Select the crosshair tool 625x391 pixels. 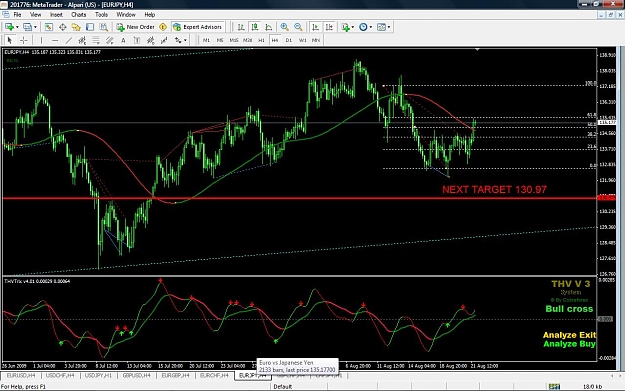[x=24, y=40]
